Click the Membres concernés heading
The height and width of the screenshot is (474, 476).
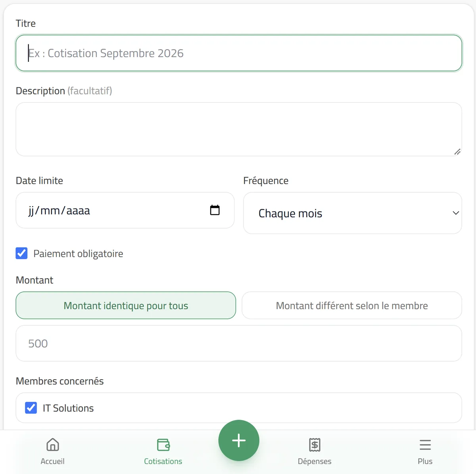coord(60,381)
